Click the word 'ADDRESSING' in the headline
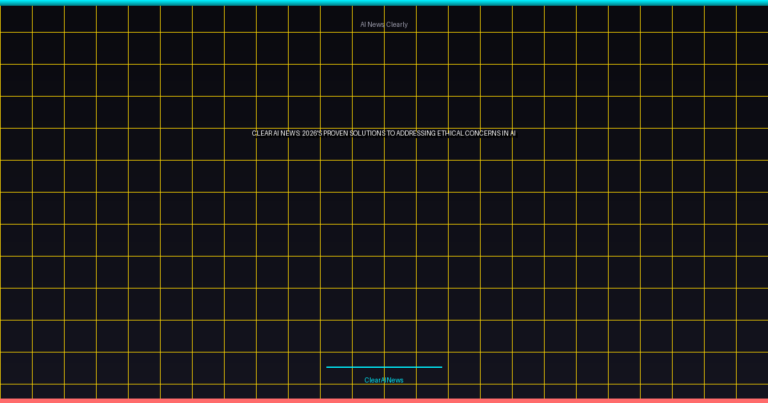The width and height of the screenshot is (768, 403). pyautogui.click(x=415, y=133)
